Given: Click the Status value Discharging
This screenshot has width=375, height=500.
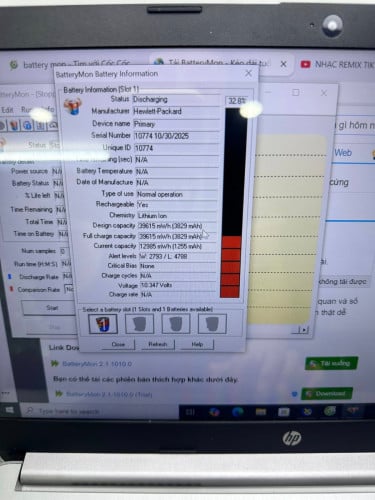Looking at the screenshot, I should [x=176, y=99].
